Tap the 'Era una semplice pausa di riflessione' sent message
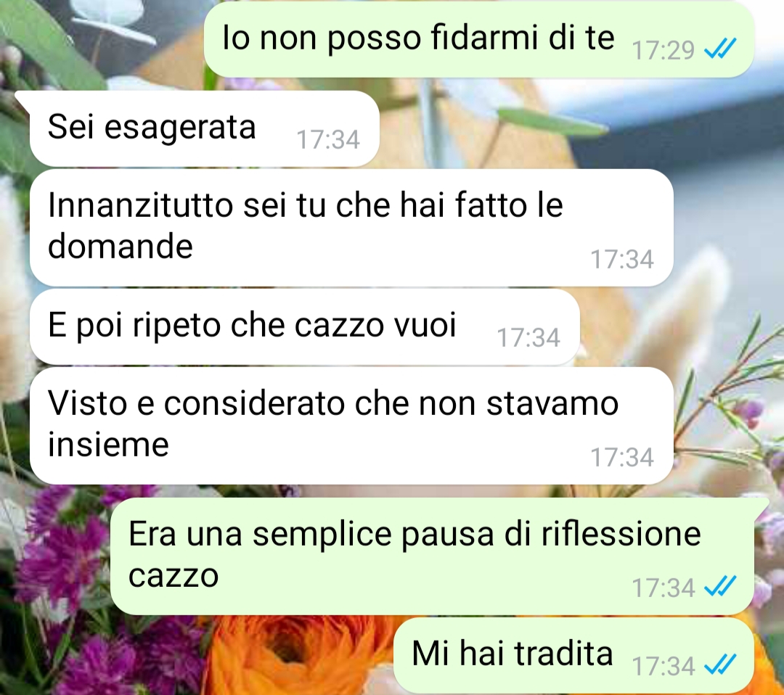784x695 pixels. point(432,556)
